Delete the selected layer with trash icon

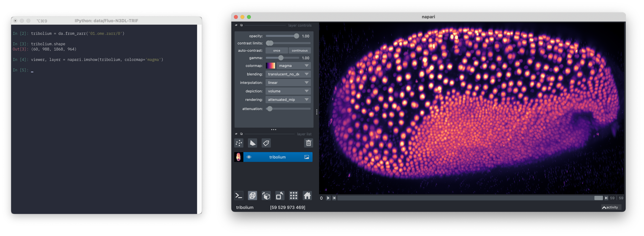pos(308,143)
